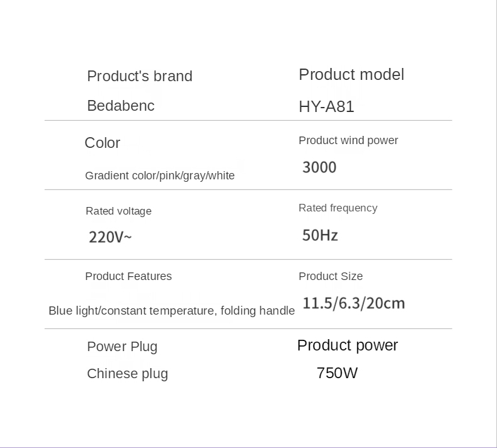Select the 50Hz frequency value
This screenshot has height=448, width=497.
point(320,235)
